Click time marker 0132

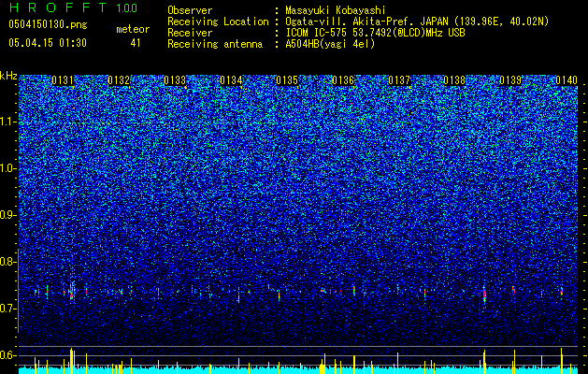click(x=119, y=80)
